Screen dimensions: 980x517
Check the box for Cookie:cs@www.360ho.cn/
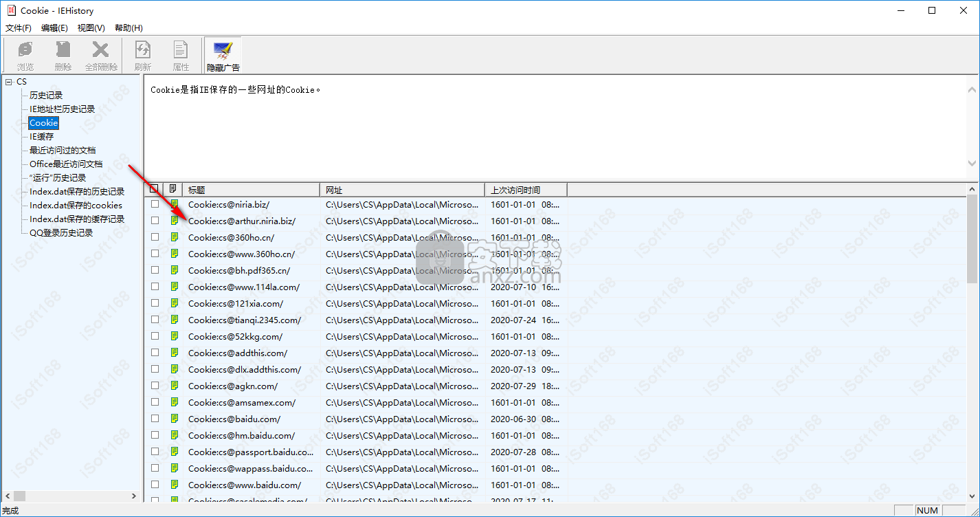155,254
